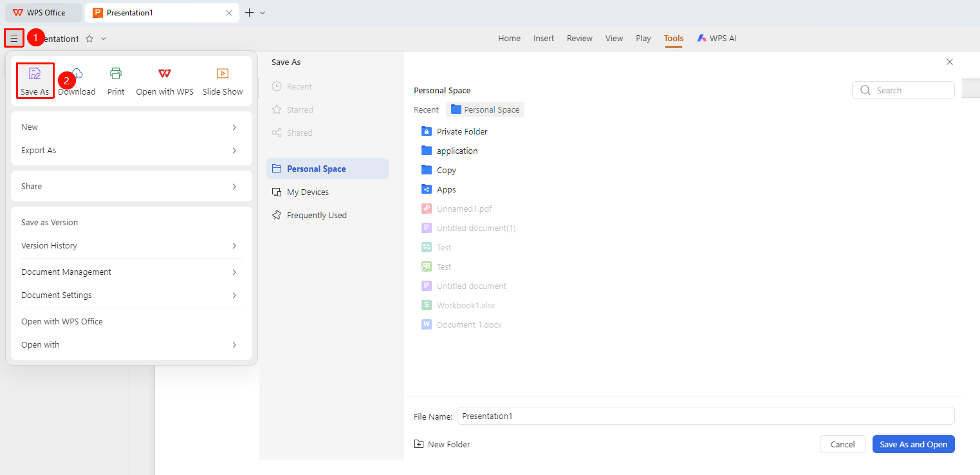Open the new tab dropdown arrow
980x475 pixels.
point(263,13)
